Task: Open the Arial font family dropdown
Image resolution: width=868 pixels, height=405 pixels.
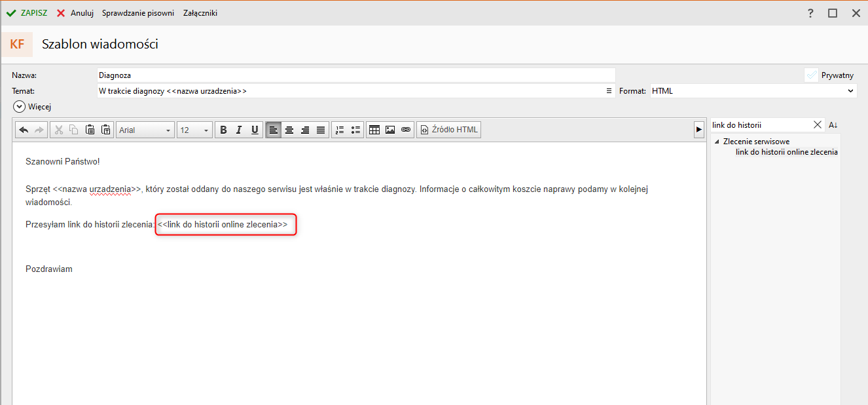Action: (145, 130)
